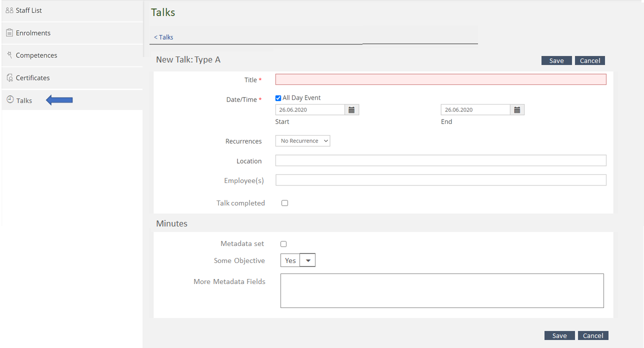The width and height of the screenshot is (644, 348).
Task: Click into the Title input field
Action: (x=440, y=79)
